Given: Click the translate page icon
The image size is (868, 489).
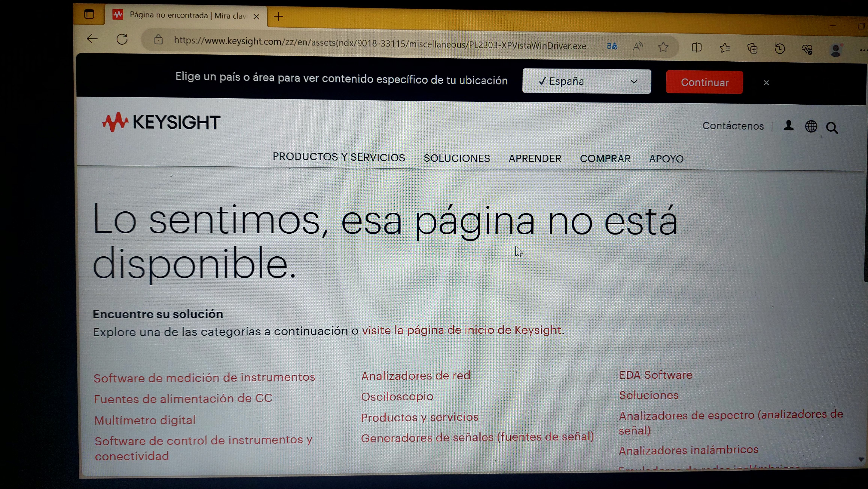Looking at the screenshot, I should pos(612,46).
